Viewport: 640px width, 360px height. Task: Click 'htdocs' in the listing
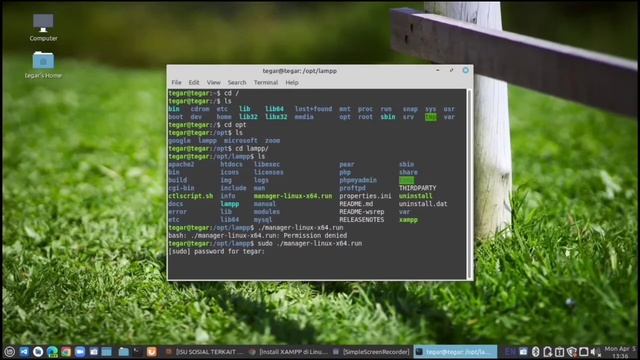pyautogui.click(x=231, y=164)
